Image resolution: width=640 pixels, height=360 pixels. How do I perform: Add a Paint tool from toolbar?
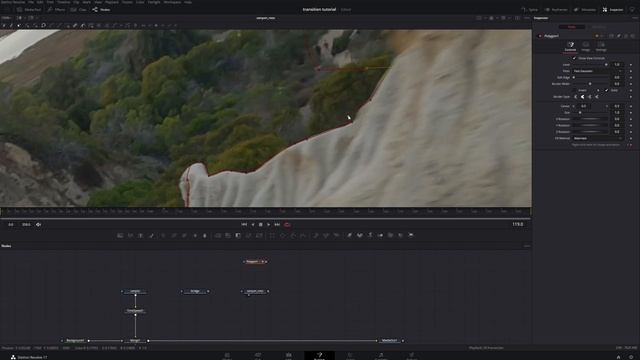click(x=151, y=236)
